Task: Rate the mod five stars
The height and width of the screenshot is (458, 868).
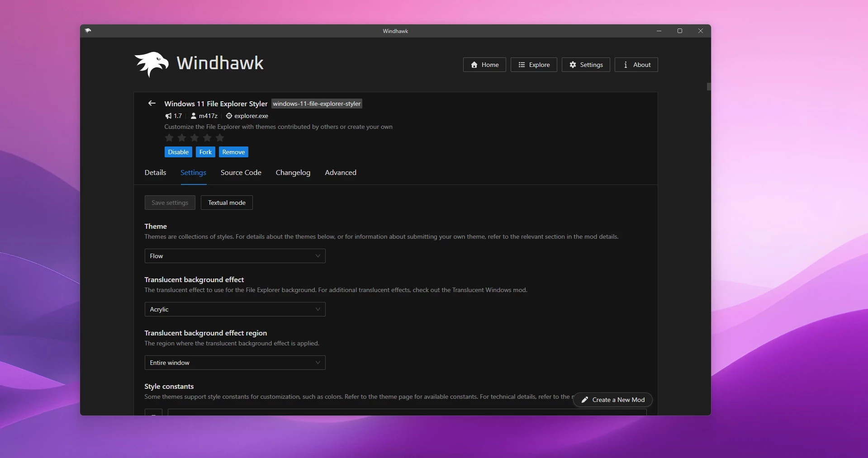Action: click(220, 138)
